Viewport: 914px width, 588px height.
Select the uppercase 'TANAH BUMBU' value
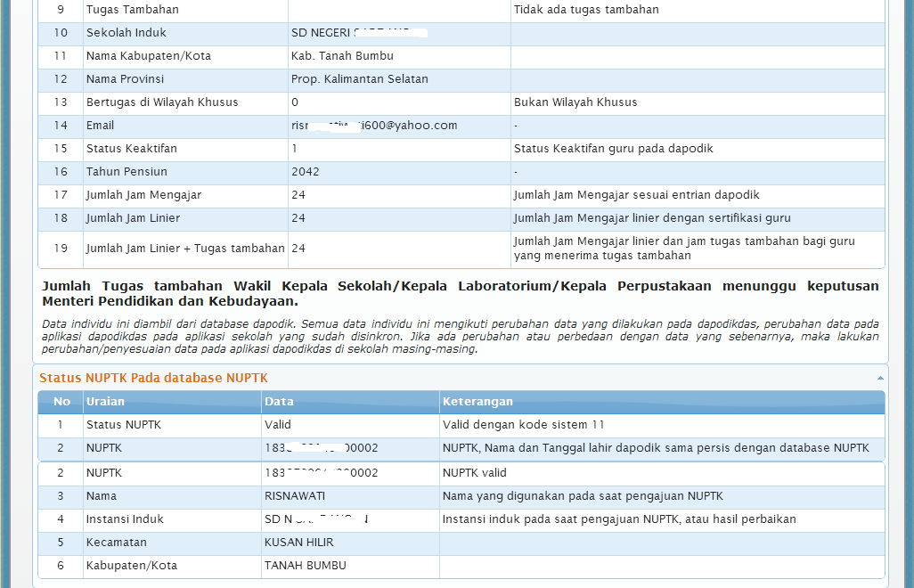coord(305,565)
